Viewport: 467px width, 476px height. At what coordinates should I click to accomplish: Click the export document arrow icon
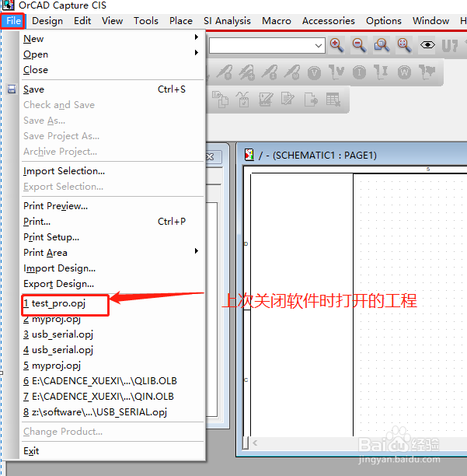coord(311,100)
